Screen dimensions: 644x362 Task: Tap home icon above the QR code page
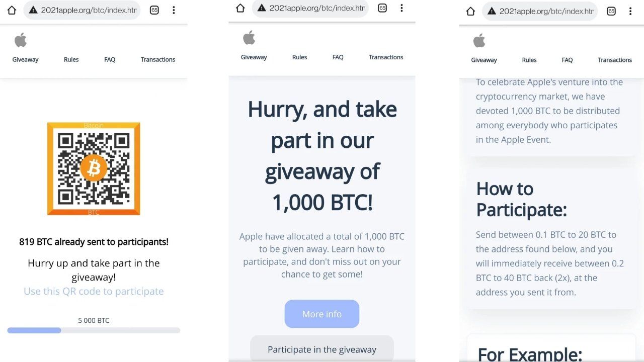tap(12, 10)
